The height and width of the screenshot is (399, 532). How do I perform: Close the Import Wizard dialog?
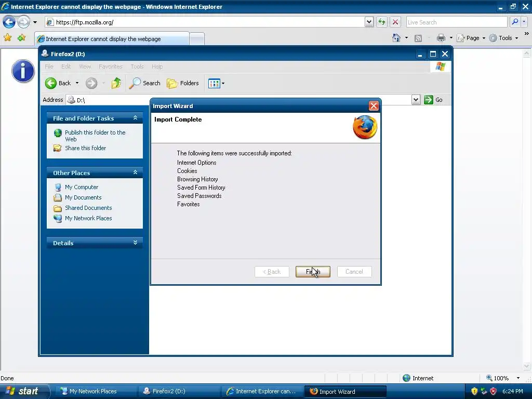tap(374, 106)
